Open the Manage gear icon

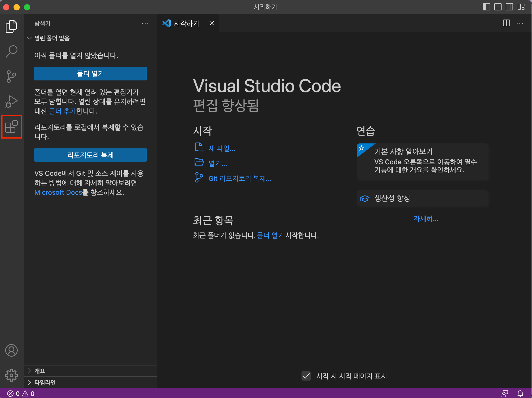pyautogui.click(x=11, y=375)
